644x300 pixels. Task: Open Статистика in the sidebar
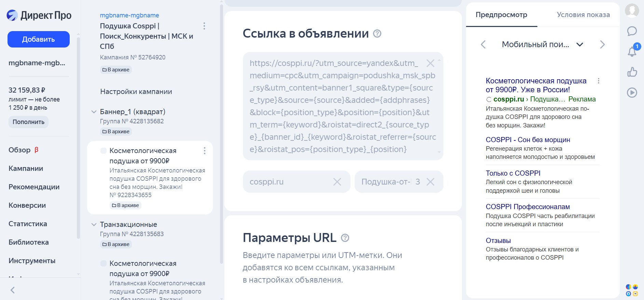click(x=28, y=224)
